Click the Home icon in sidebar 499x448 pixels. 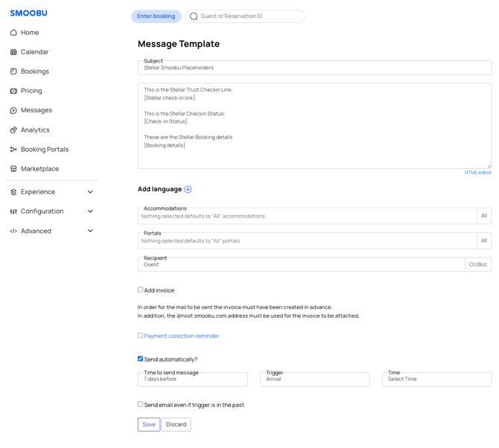pyautogui.click(x=13, y=33)
